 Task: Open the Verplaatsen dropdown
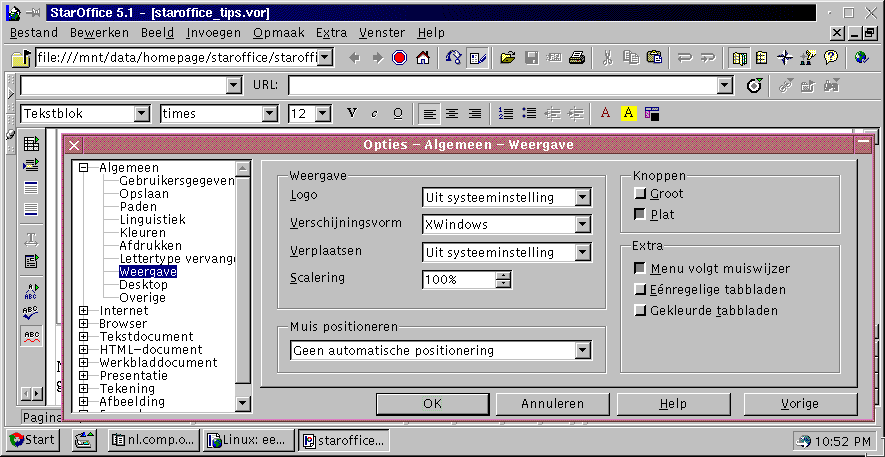(x=582, y=252)
